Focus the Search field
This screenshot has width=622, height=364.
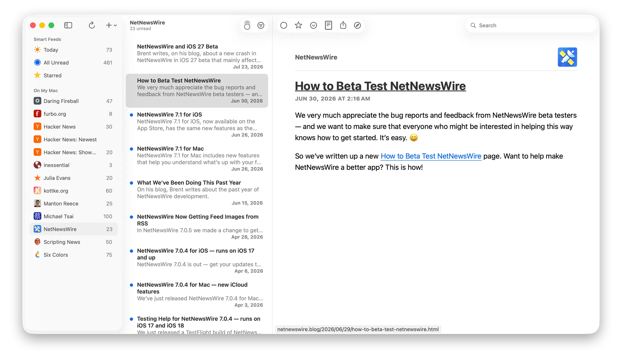531,25
